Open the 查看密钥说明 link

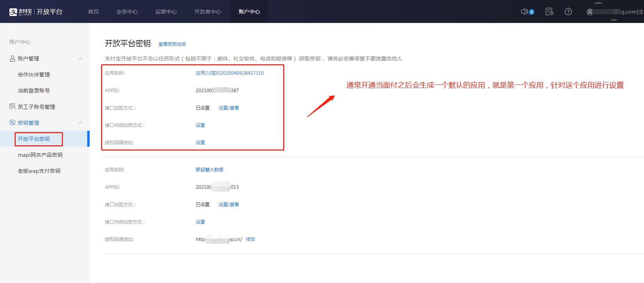click(172, 44)
